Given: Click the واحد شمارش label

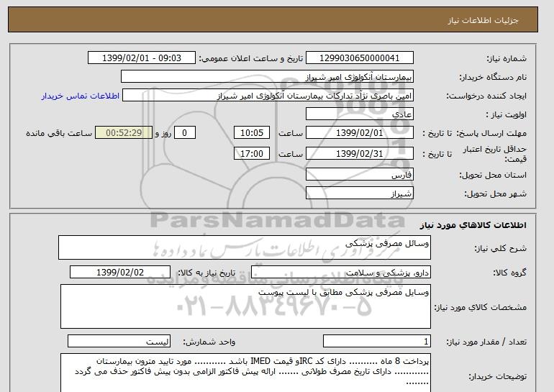Looking at the screenshot, I should (209, 342).
